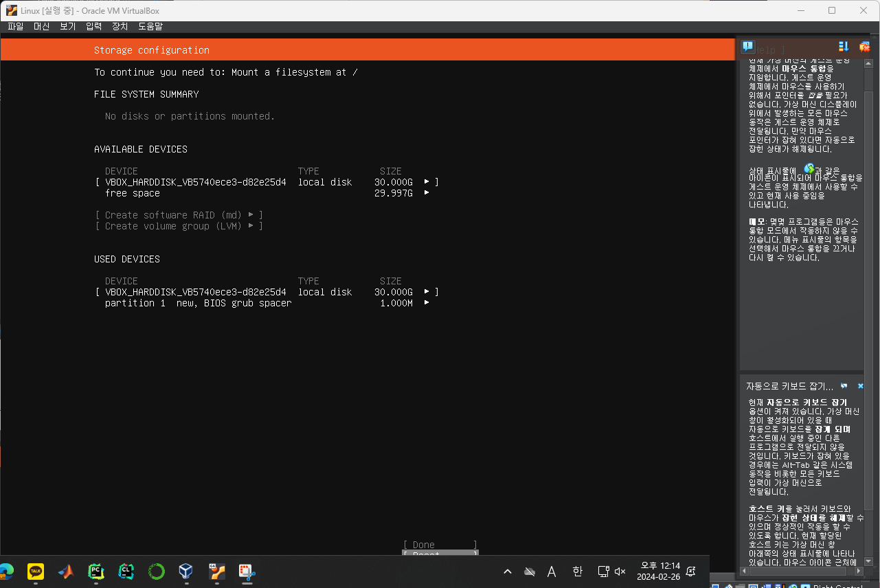Open the 입력 menu

click(93, 26)
